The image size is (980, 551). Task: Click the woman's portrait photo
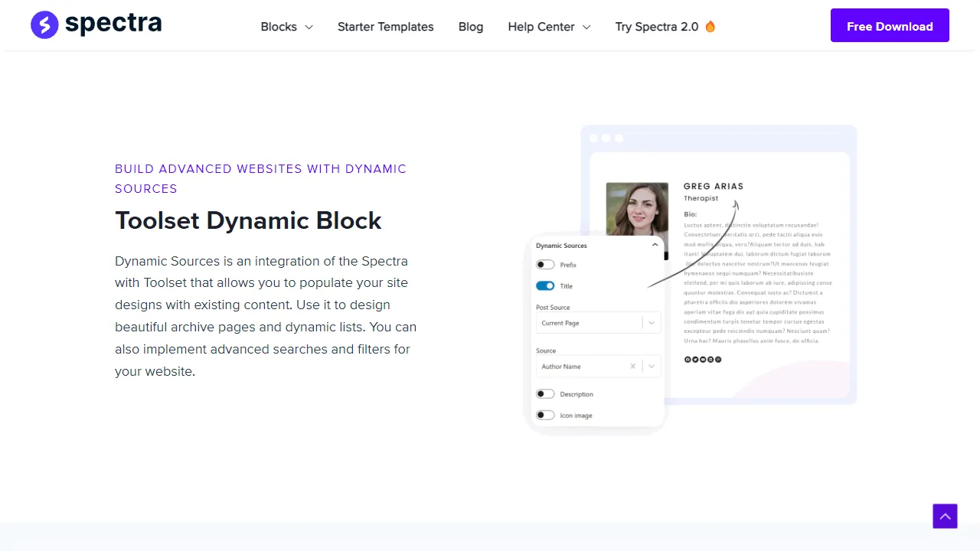coord(637,209)
